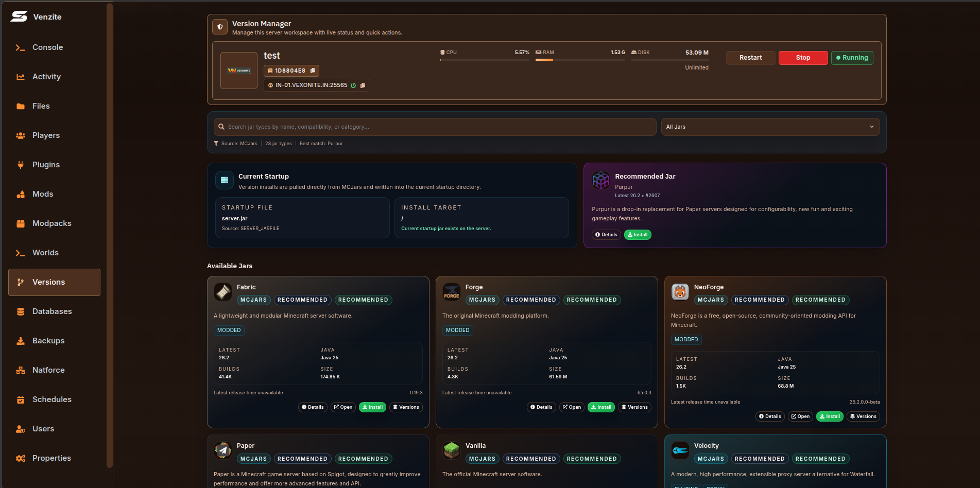Image resolution: width=980 pixels, height=488 pixels.
Task: Select the Plugins menu item
Action: pyautogui.click(x=54, y=165)
